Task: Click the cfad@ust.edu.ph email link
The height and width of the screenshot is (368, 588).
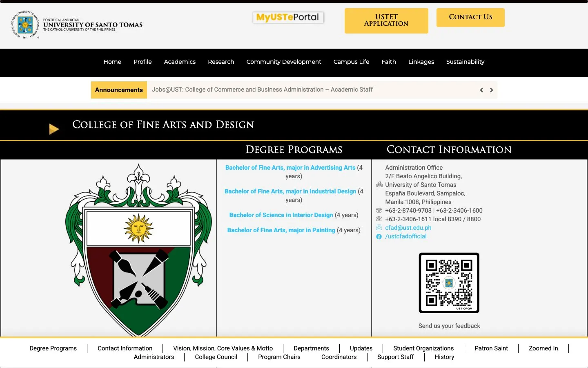Action: (x=408, y=228)
